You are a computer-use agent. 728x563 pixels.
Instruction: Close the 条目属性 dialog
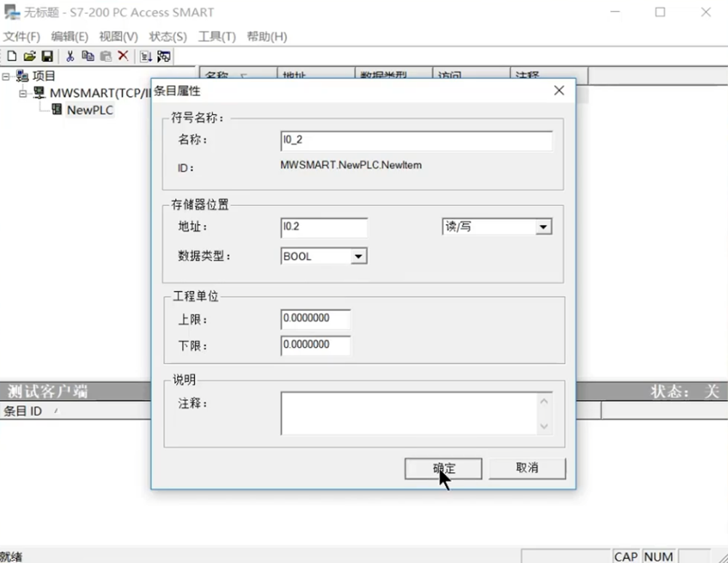pyautogui.click(x=558, y=91)
